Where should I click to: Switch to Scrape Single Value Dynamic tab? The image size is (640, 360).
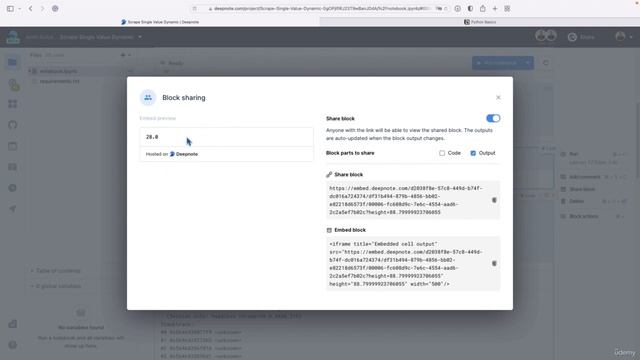tap(160, 22)
